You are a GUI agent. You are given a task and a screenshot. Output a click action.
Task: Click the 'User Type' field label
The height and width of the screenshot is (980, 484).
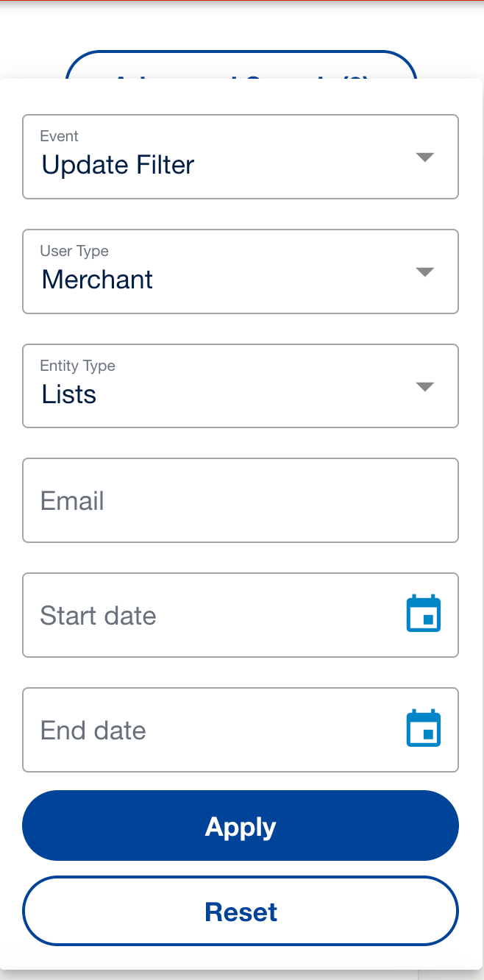point(74,251)
